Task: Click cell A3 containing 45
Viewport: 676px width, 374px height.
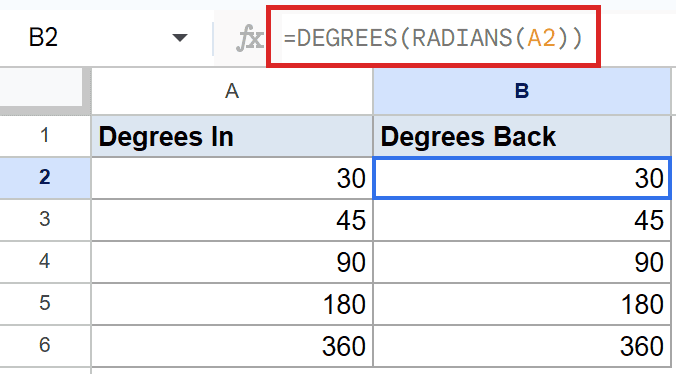Action: coord(232,219)
